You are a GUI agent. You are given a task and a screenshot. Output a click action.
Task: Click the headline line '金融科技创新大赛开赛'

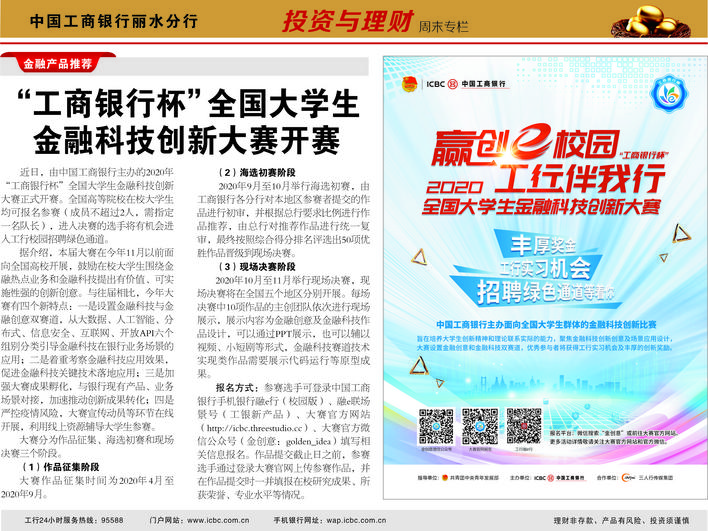(186, 141)
